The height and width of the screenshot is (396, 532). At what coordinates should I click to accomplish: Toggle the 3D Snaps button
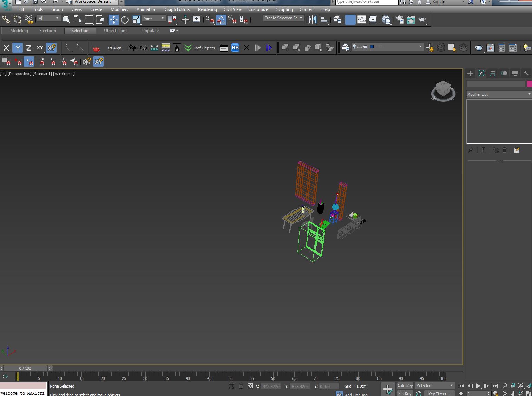point(210,19)
